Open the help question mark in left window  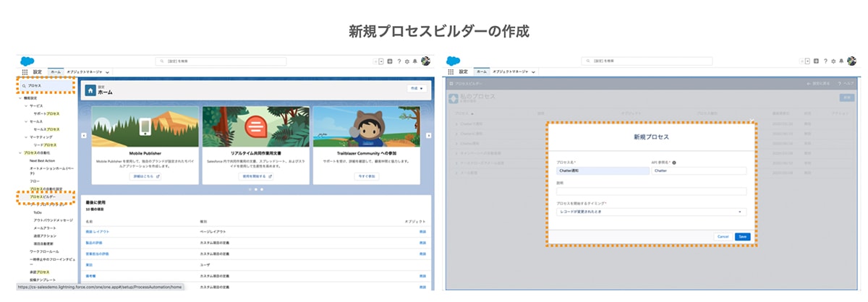[400, 61]
